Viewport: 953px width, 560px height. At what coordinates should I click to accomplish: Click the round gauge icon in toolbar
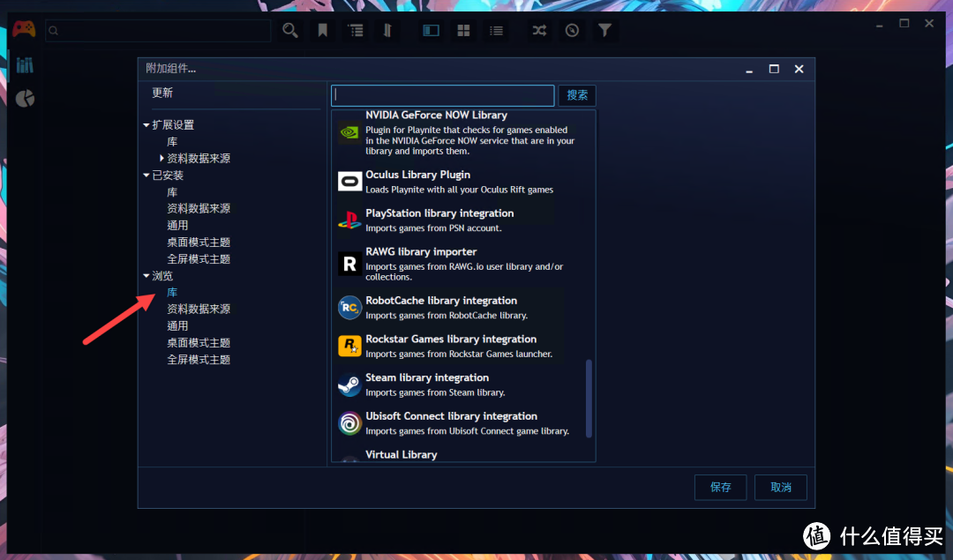tap(572, 30)
